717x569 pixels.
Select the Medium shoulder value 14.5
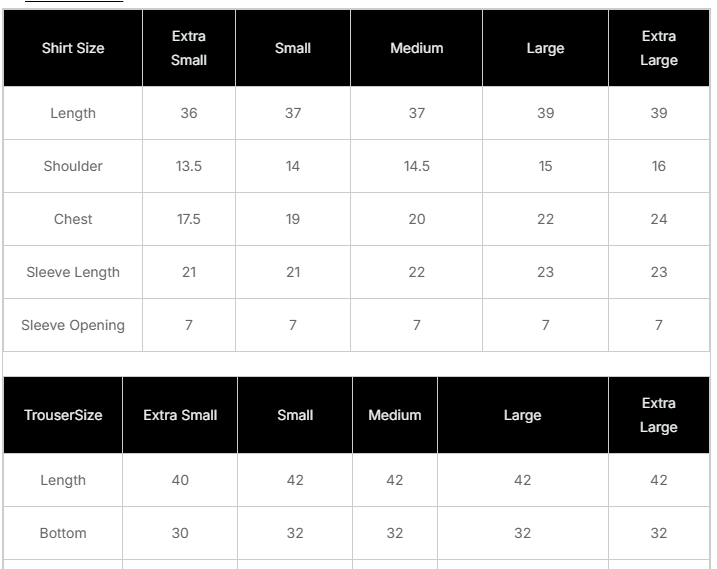click(x=417, y=166)
